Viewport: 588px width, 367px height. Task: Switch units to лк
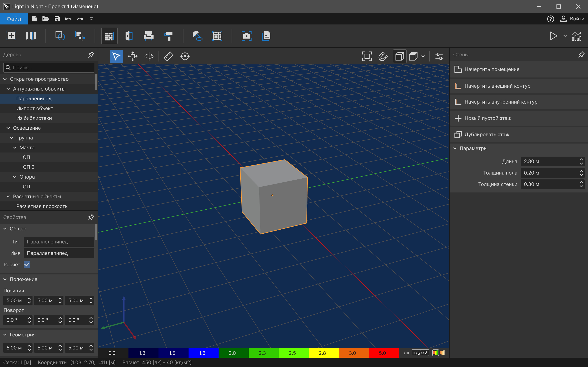406,353
